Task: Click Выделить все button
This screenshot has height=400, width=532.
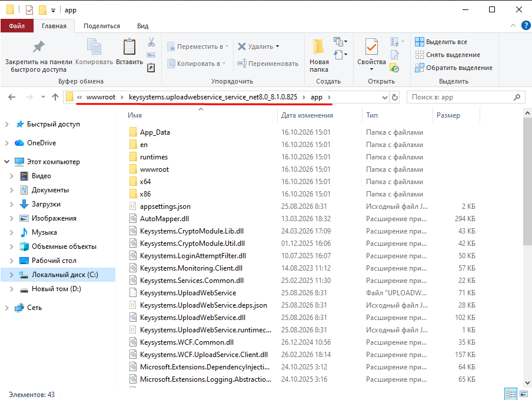Action: [441, 42]
